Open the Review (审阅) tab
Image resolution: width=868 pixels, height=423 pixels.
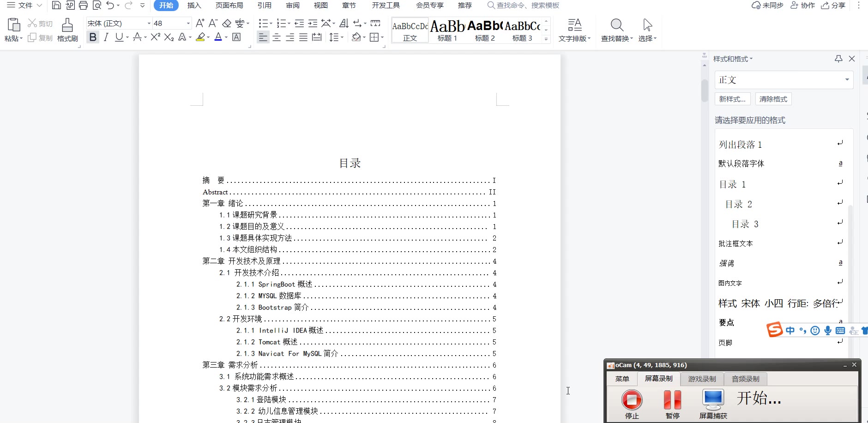293,6
